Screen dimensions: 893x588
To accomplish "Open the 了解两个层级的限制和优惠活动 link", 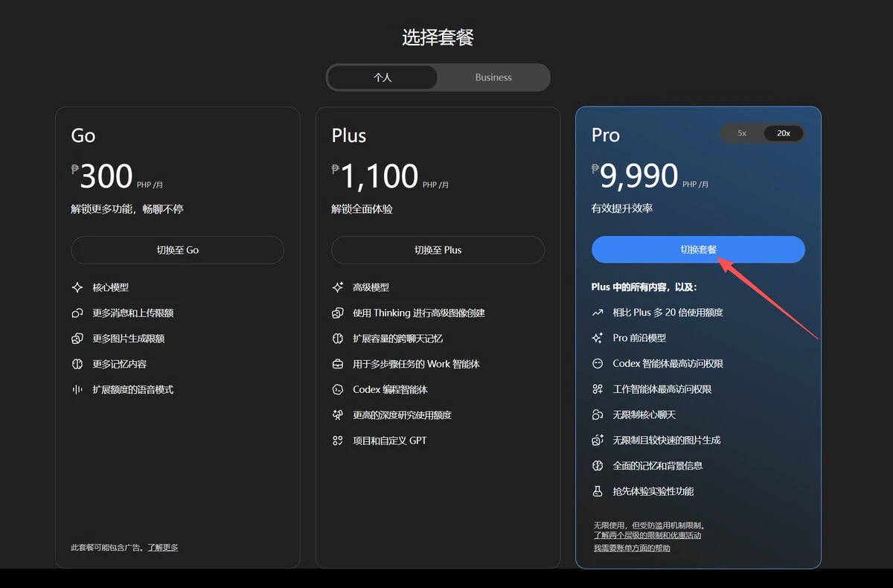I will point(647,535).
